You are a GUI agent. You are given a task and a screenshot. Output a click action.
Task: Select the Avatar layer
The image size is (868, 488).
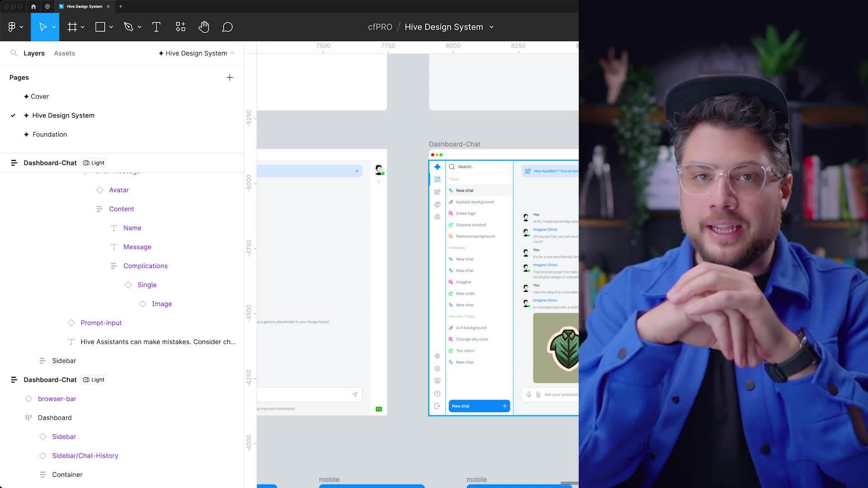tap(119, 190)
